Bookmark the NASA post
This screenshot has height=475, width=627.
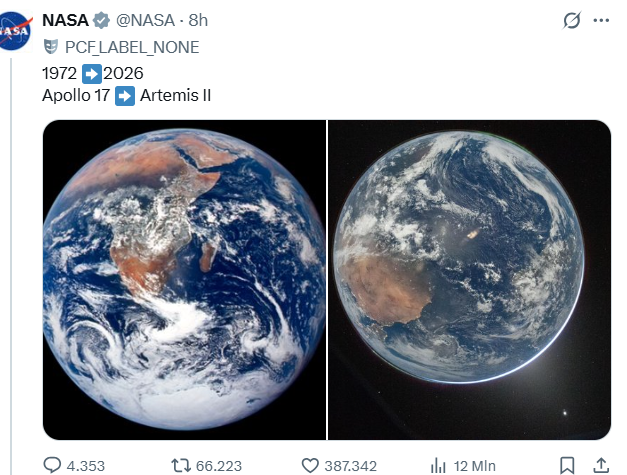[x=567, y=465]
